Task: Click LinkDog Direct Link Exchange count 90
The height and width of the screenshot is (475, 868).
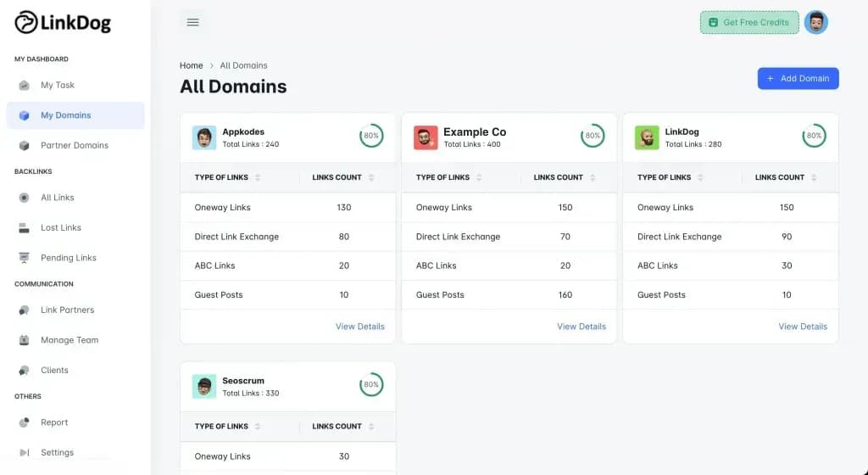Action: point(787,237)
